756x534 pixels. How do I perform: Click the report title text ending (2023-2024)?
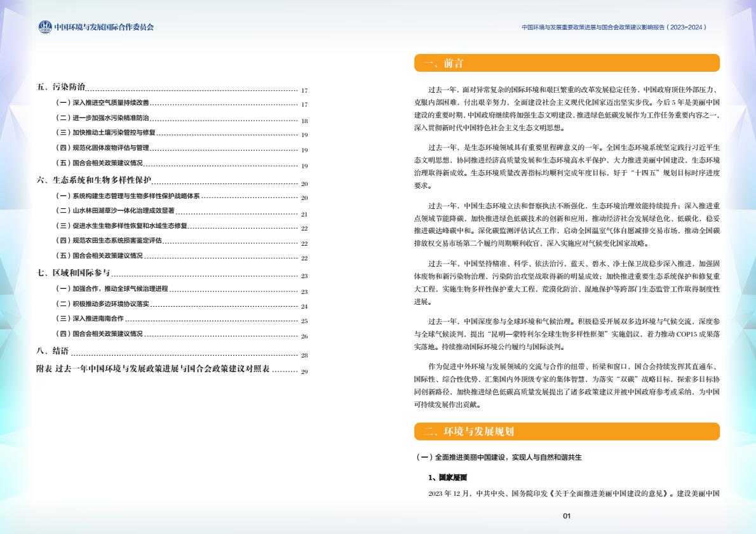coord(614,27)
